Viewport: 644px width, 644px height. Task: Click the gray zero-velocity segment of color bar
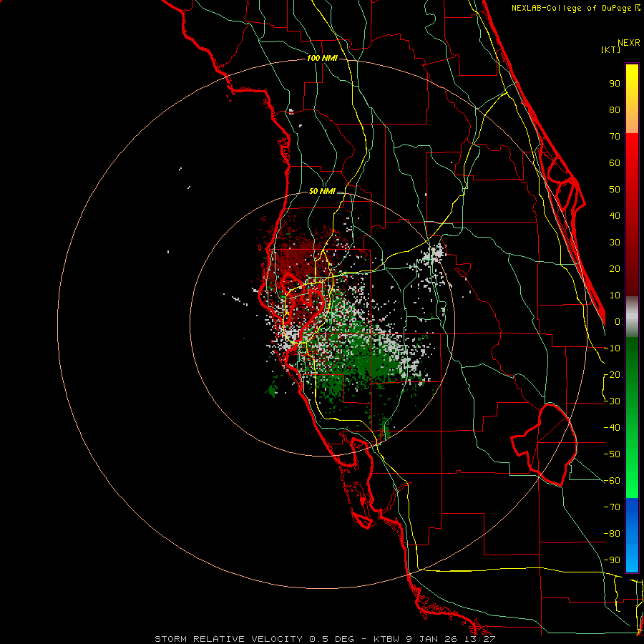(x=632, y=317)
